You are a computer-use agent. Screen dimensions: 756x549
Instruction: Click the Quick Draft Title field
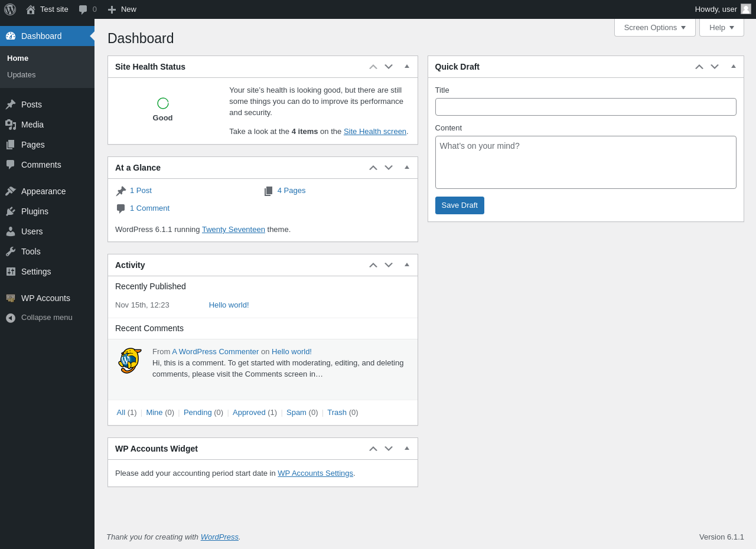coord(585,107)
